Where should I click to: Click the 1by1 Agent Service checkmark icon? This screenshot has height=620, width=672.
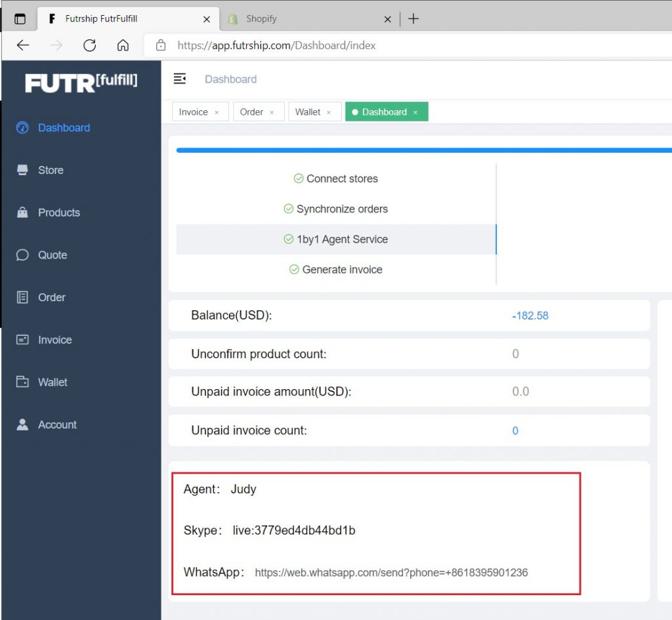289,239
